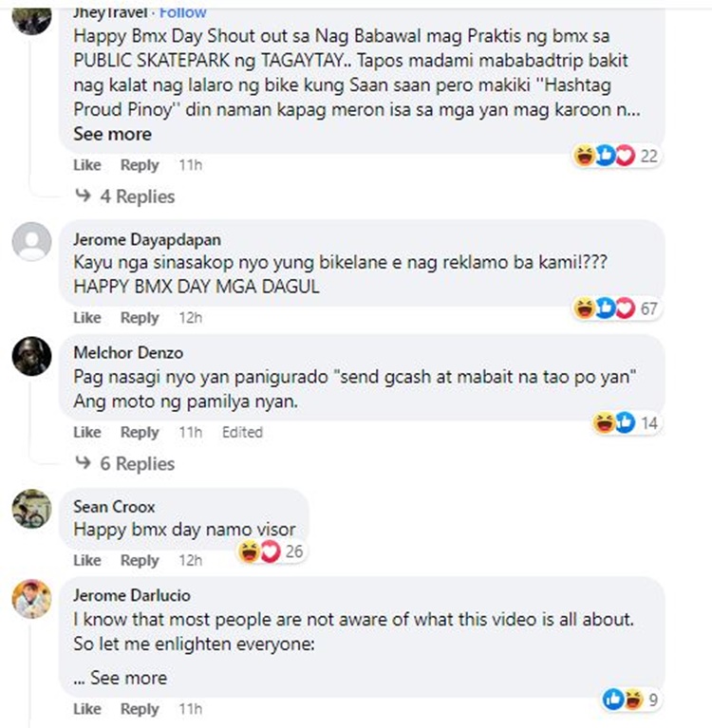Viewport: 712px width, 728px height.
Task: Show reactions on Sean Croox's comment
Action: point(270,551)
